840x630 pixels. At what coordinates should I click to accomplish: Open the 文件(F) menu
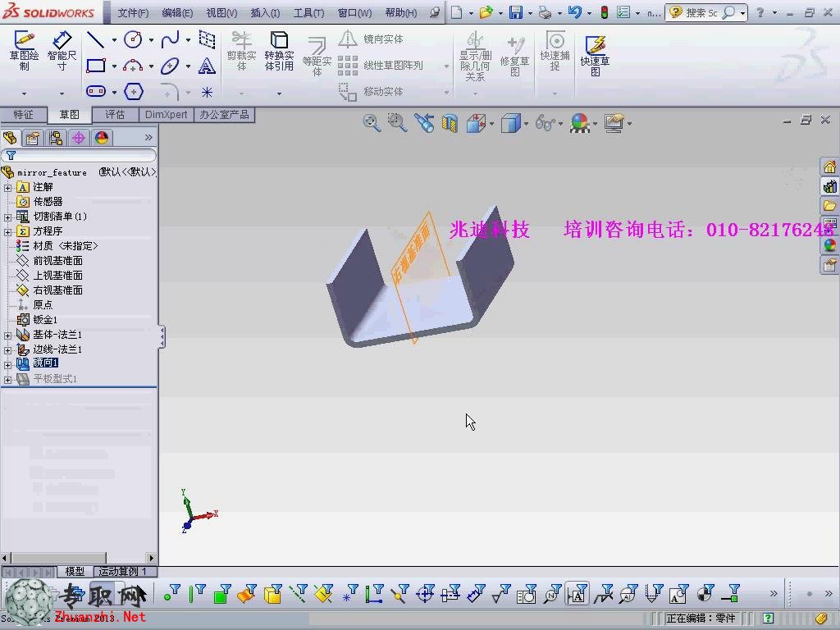point(133,12)
